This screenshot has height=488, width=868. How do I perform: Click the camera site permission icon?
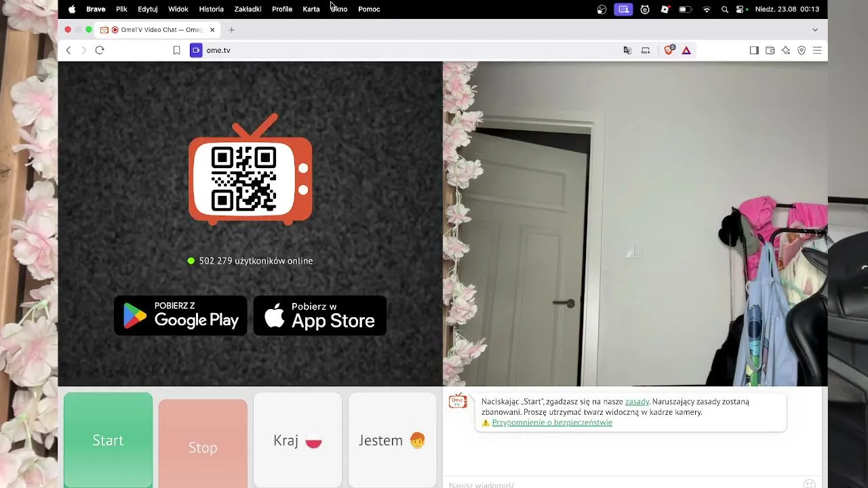196,50
